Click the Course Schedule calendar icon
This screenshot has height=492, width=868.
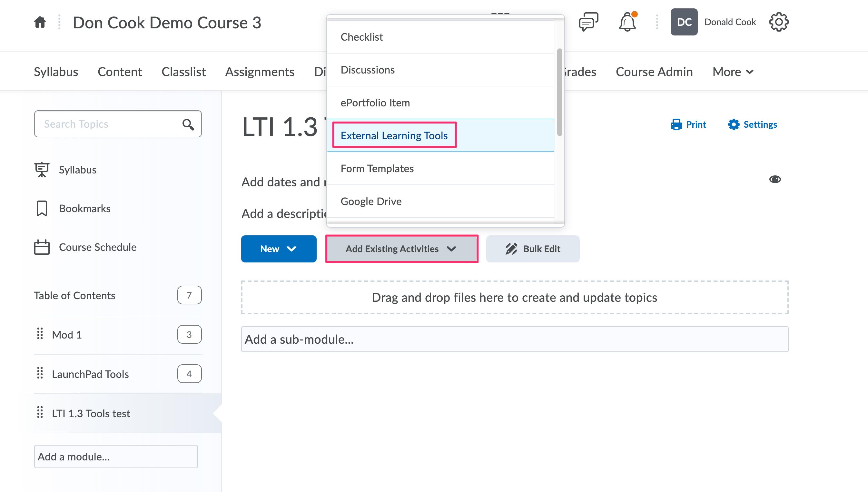click(41, 247)
